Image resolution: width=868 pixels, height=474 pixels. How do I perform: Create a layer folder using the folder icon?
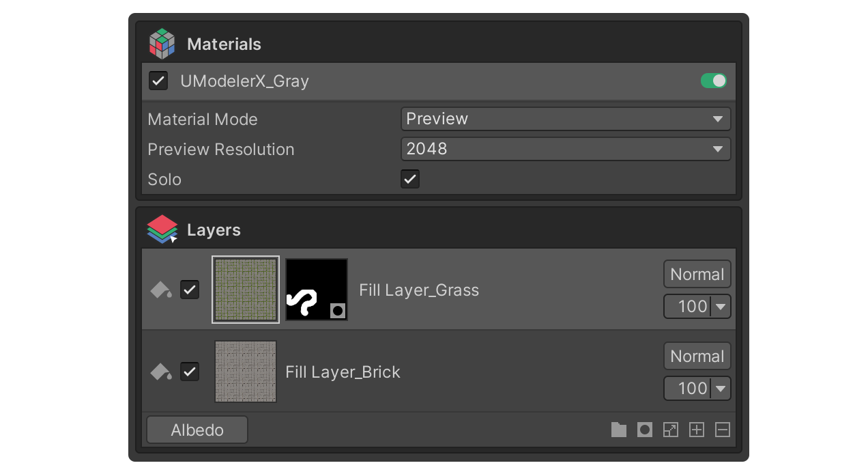point(618,430)
